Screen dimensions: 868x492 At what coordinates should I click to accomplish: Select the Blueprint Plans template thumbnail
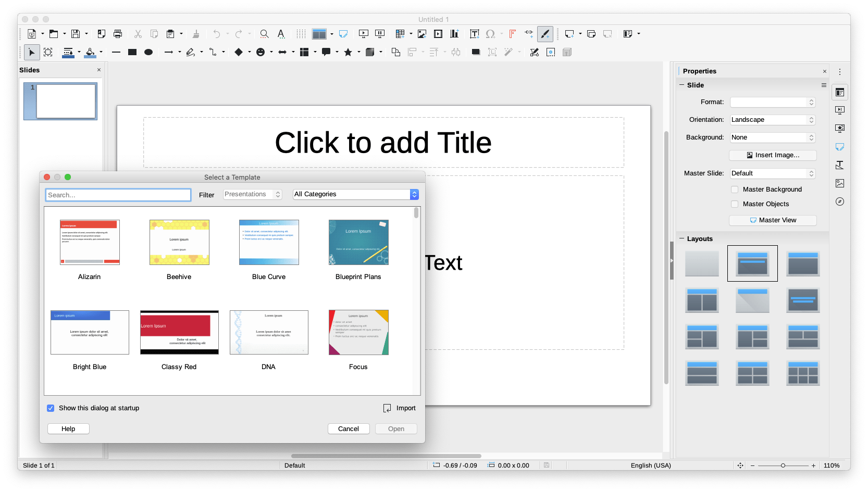coord(358,242)
